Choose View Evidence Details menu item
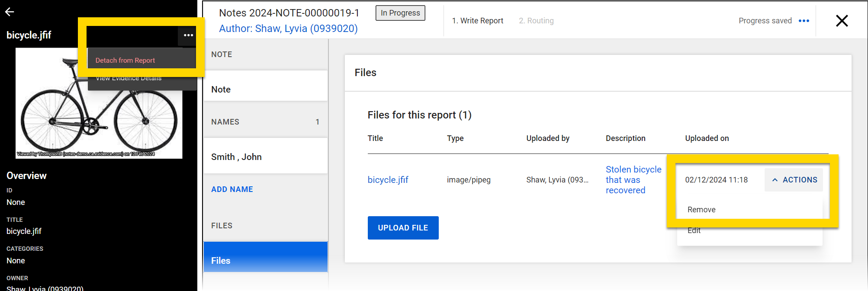 click(129, 79)
